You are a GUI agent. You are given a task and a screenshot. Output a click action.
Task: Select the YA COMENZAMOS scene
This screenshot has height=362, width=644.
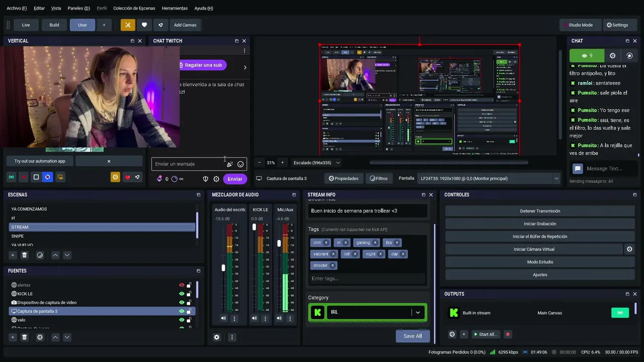pyautogui.click(x=102, y=209)
